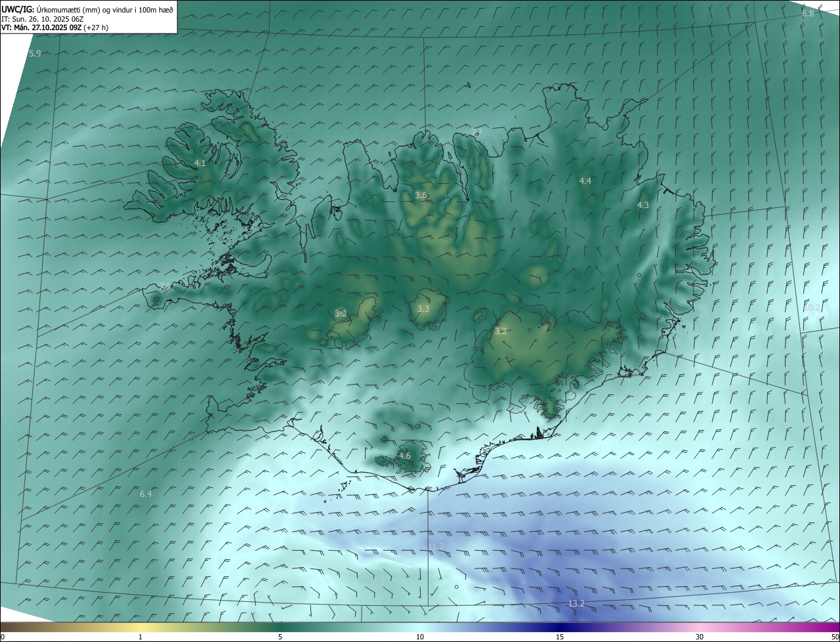Click the colorbar tick labeled 1

pyautogui.click(x=140, y=637)
